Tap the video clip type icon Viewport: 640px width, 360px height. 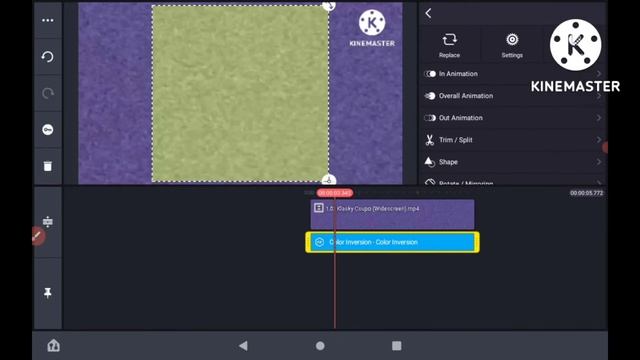click(319, 208)
